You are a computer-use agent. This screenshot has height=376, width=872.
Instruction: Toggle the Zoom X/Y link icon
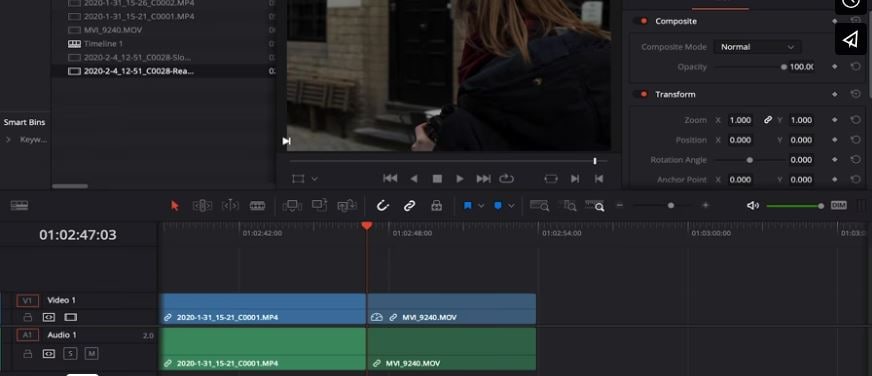(768, 120)
